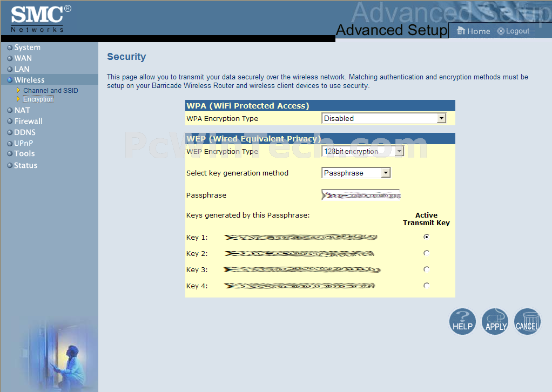Click the 'Active Transmit Key' column label
Image resolution: width=552 pixels, height=392 pixels.
coord(426,219)
